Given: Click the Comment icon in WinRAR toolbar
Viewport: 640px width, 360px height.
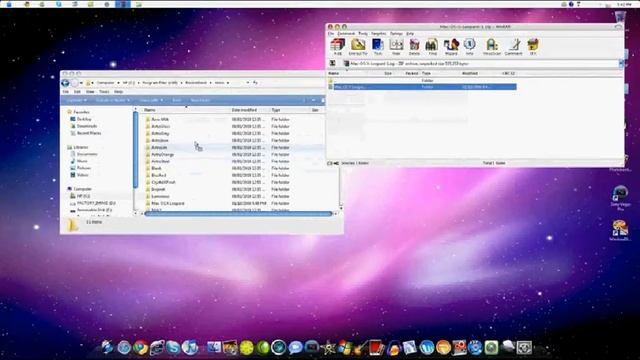Looking at the screenshot, I should point(513,47).
